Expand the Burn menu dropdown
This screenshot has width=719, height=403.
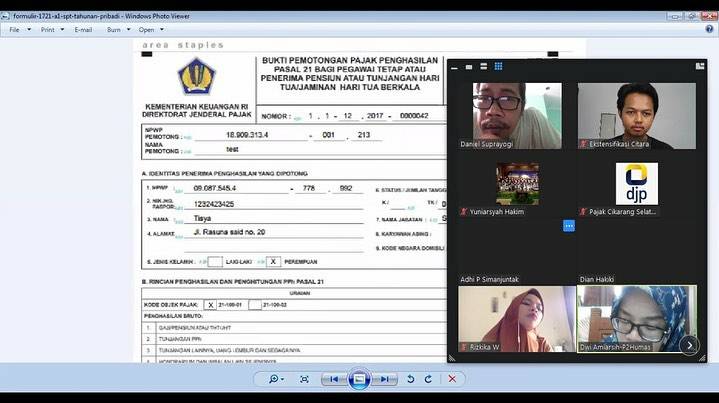(117, 30)
